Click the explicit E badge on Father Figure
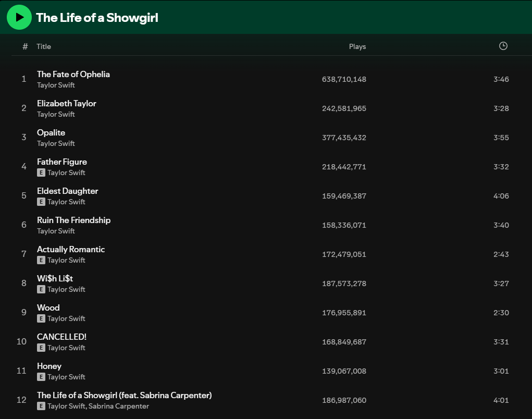Screen dimensions: 532x419 pyautogui.click(x=41, y=172)
